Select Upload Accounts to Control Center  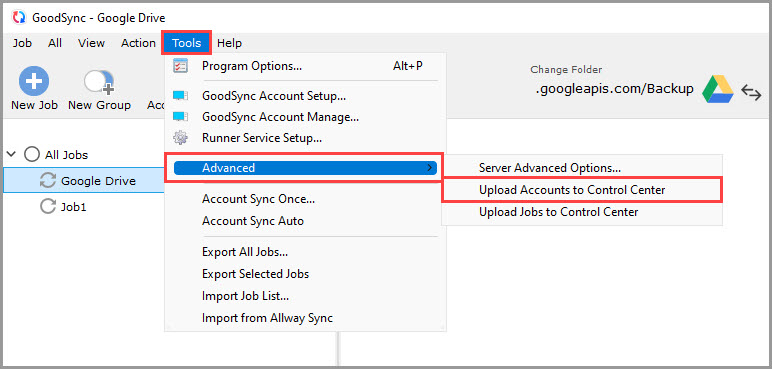pyautogui.click(x=582, y=190)
